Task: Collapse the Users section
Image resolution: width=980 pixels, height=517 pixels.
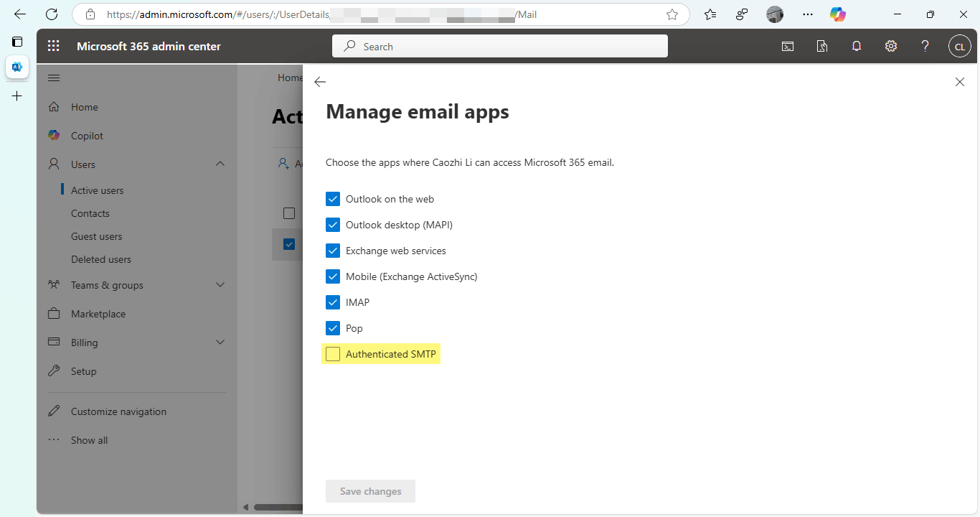Action: click(220, 164)
